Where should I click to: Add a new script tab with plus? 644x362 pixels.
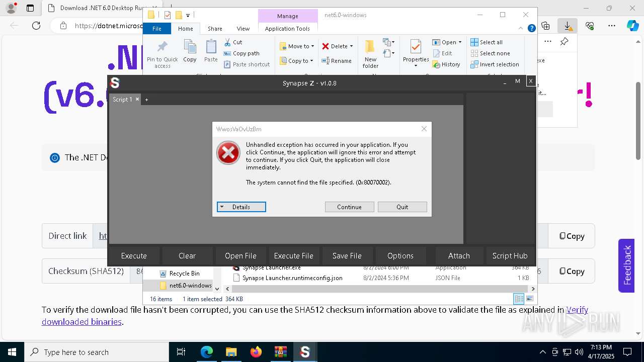point(147,100)
